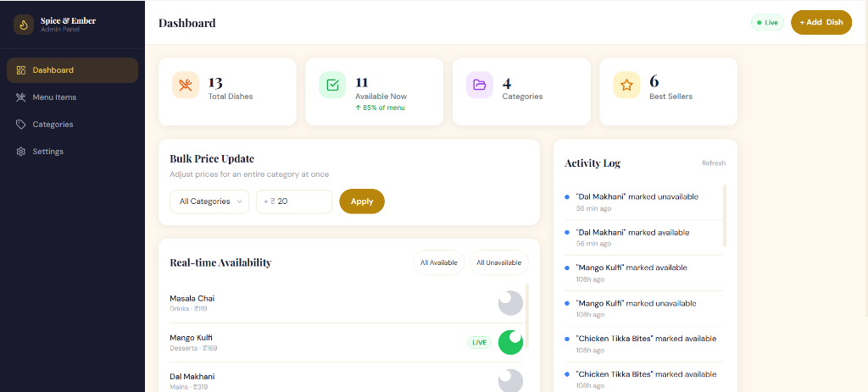Image resolution: width=868 pixels, height=392 pixels.
Task: Click the Available Now checkmark icon
Action: pyautogui.click(x=332, y=86)
